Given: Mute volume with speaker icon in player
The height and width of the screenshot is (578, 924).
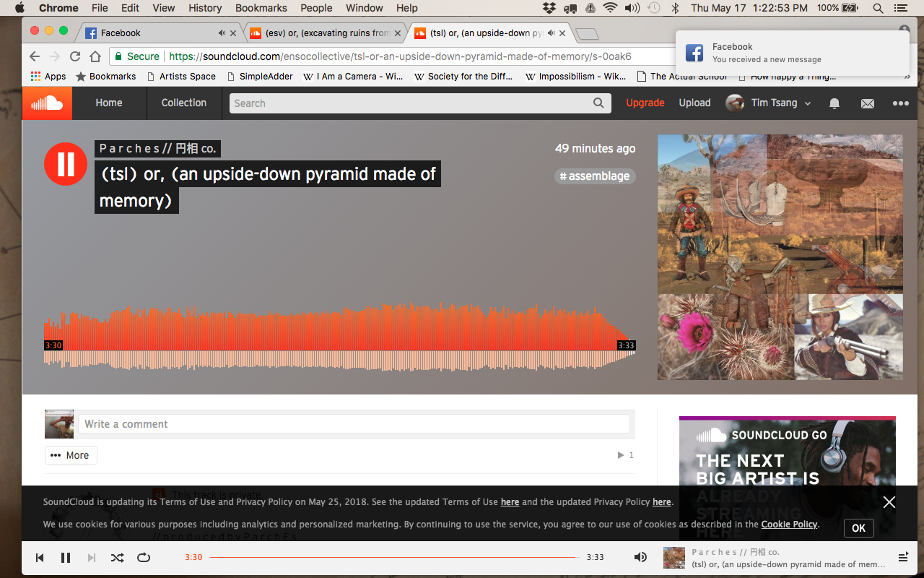Looking at the screenshot, I should pyautogui.click(x=640, y=557).
